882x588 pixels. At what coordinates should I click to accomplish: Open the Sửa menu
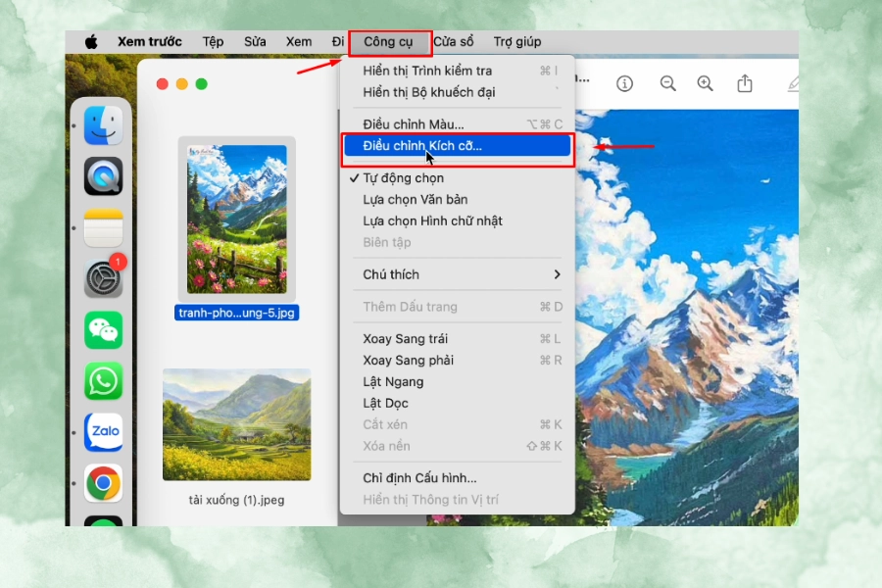pos(255,41)
